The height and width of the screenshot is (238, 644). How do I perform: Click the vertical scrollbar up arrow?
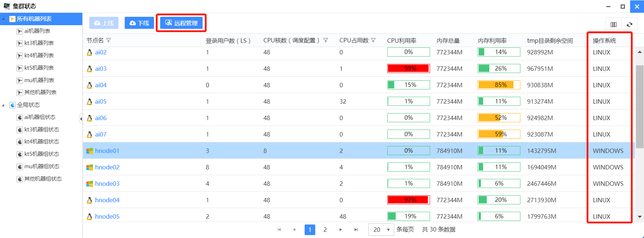(640, 52)
